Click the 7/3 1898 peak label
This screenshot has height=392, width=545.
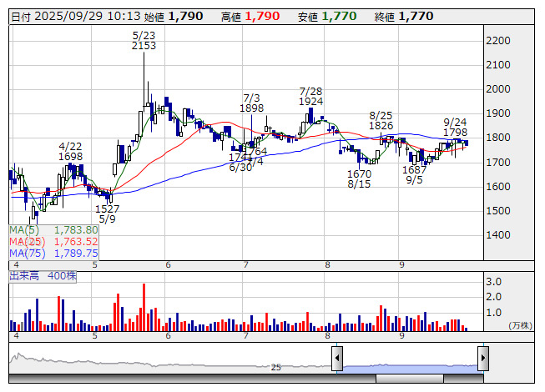tap(252, 103)
